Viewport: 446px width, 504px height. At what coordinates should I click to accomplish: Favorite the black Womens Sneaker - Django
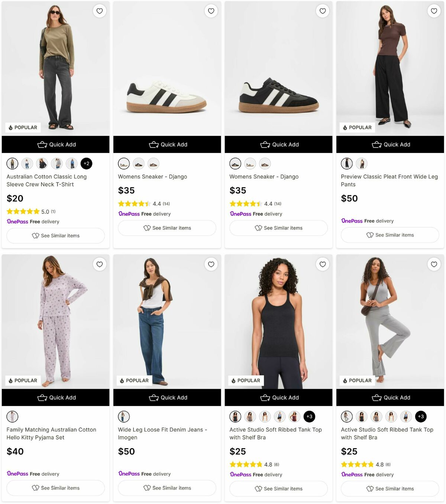pos(322,11)
